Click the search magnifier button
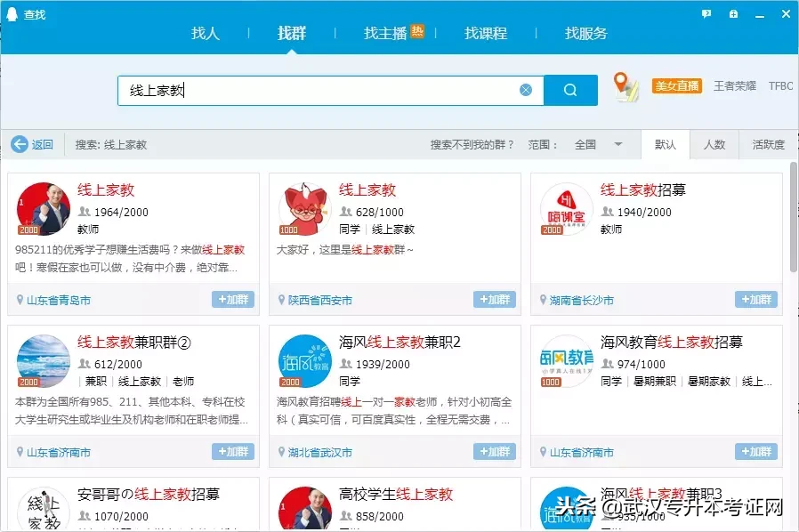 point(570,90)
